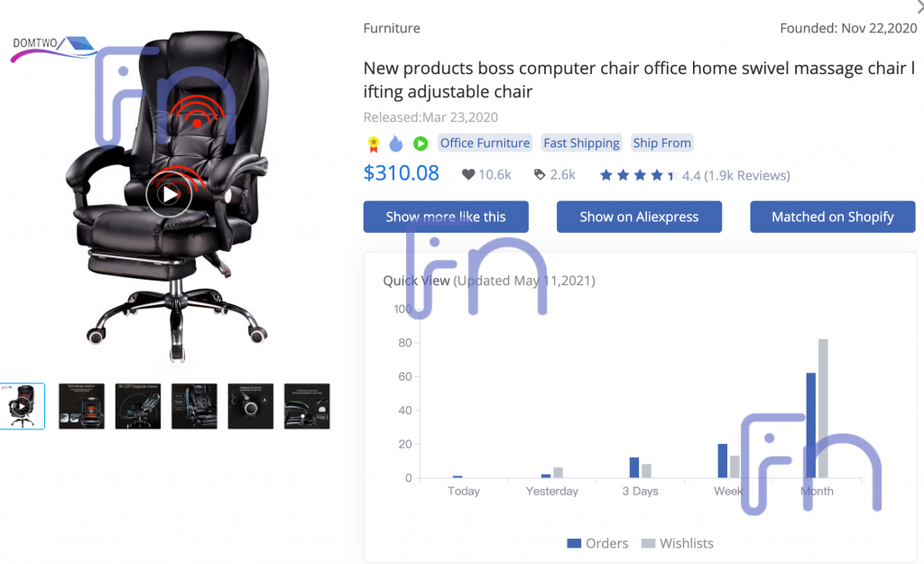The image size is (924, 564).
Task: Click the heart wishlist count icon
Action: (468, 174)
